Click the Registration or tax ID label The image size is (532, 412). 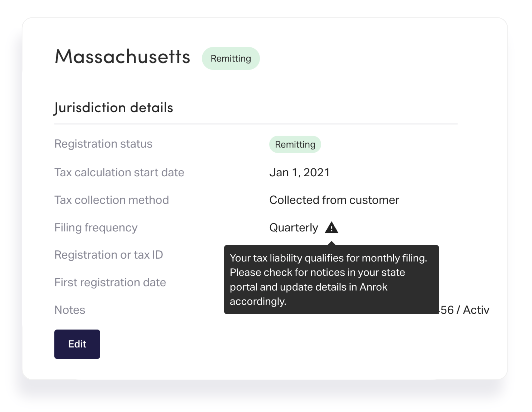(x=109, y=255)
